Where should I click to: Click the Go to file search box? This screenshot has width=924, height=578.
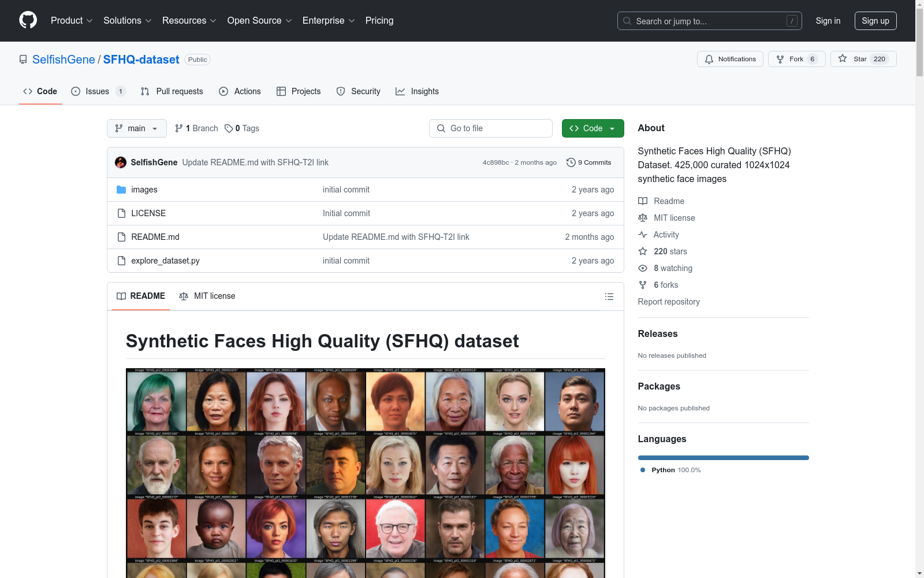point(490,128)
